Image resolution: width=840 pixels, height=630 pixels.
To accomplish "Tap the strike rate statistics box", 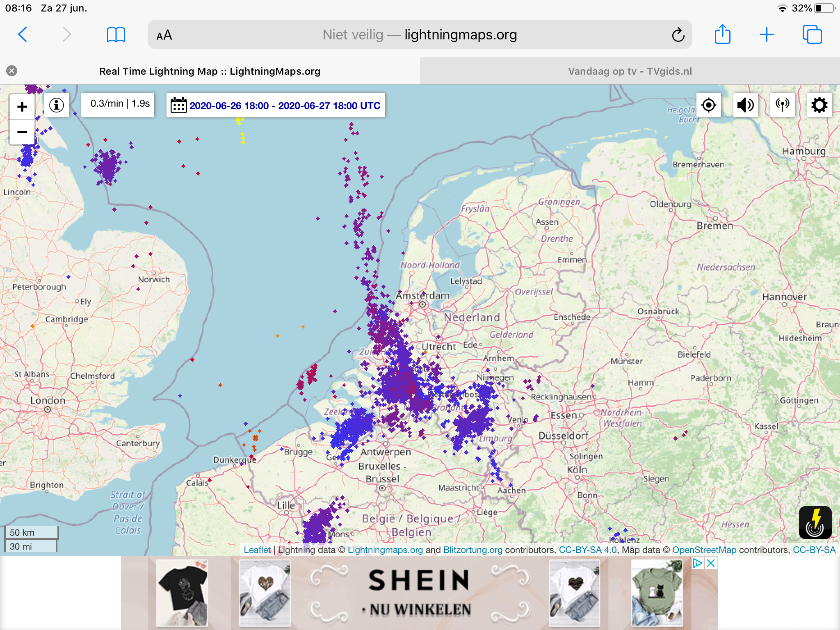I will point(118,105).
